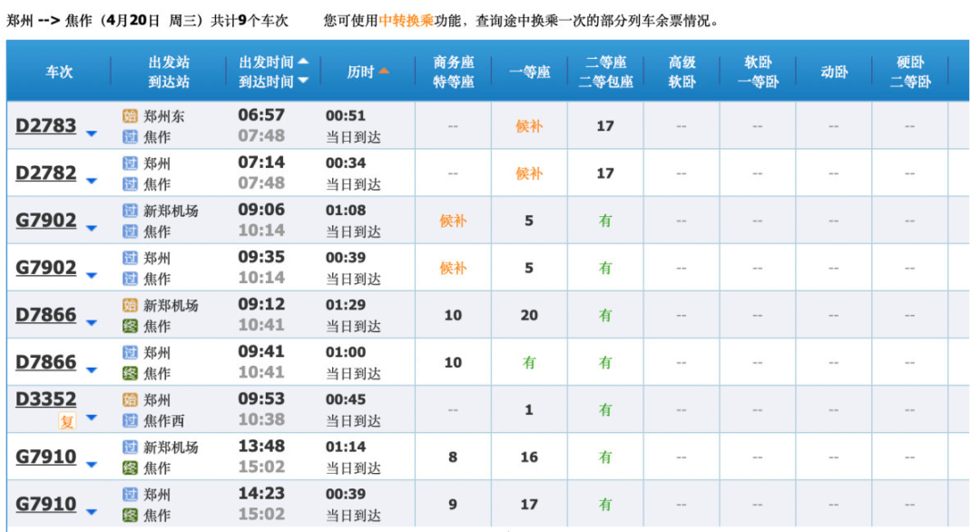The image size is (980, 532).
Task: Click the 一等座 column header
Action: [528, 71]
